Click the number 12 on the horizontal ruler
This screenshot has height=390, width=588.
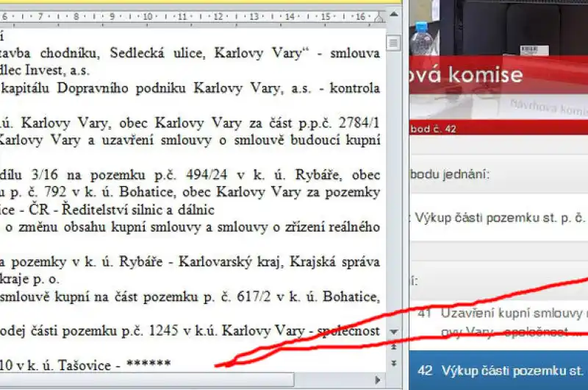click(x=218, y=16)
